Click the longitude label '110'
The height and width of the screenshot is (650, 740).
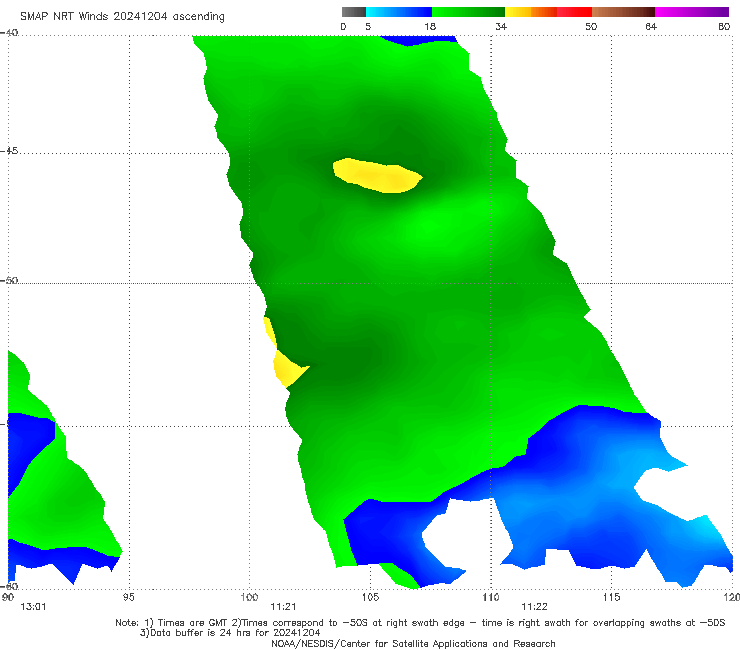[x=491, y=598]
